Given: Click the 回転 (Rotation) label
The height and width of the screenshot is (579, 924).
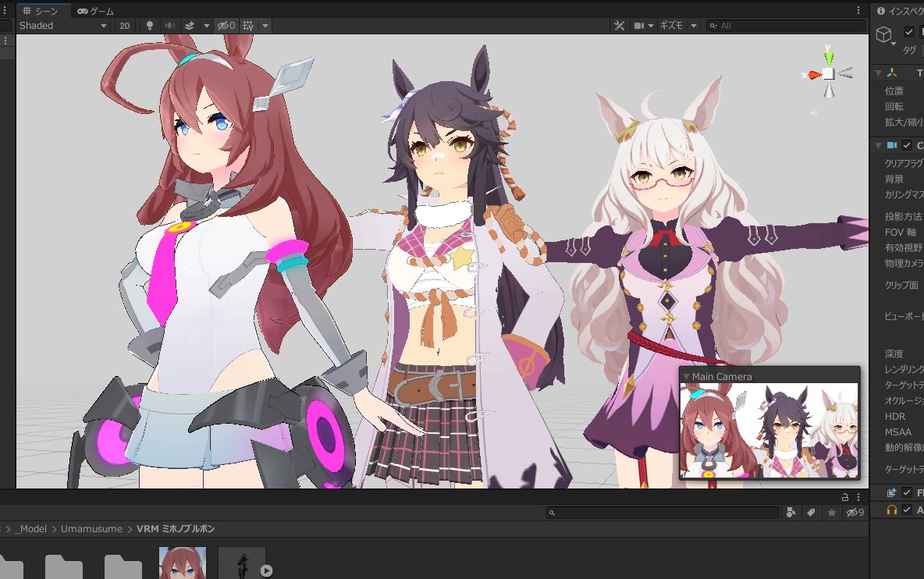Looking at the screenshot, I should [x=894, y=107].
